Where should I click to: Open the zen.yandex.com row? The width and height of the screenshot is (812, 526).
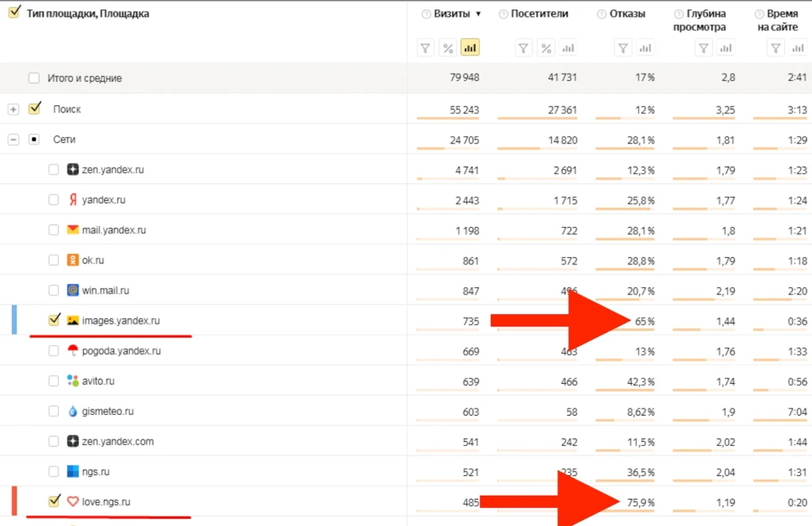(x=117, y=442)
